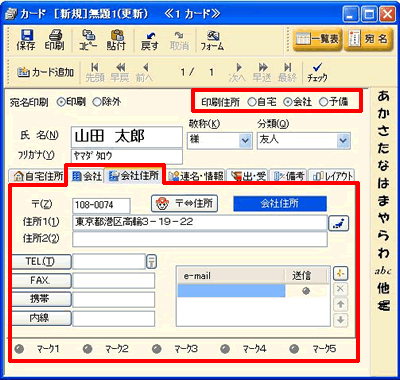Click the 携帯 number input field

tap(113, 300)
